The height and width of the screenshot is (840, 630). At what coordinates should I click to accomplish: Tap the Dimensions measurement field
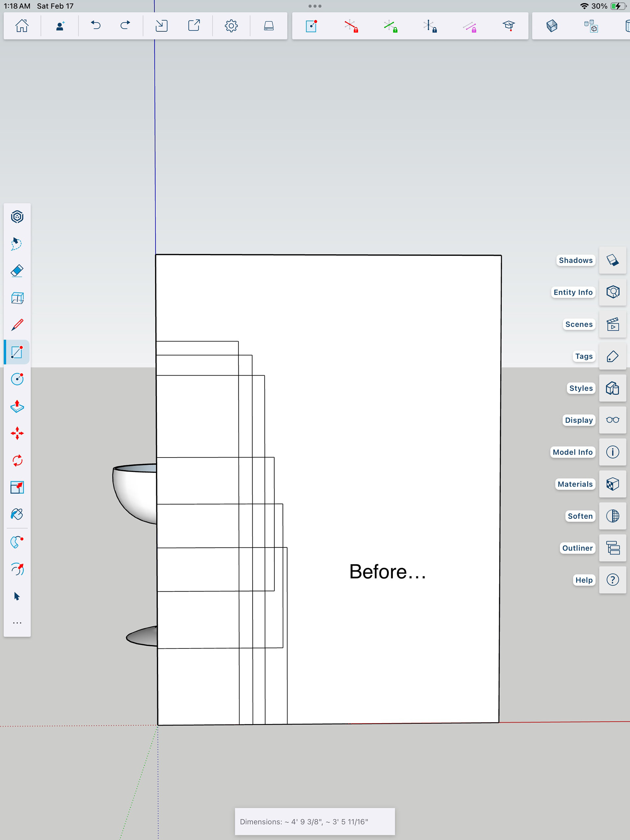(x=315, y=822)
